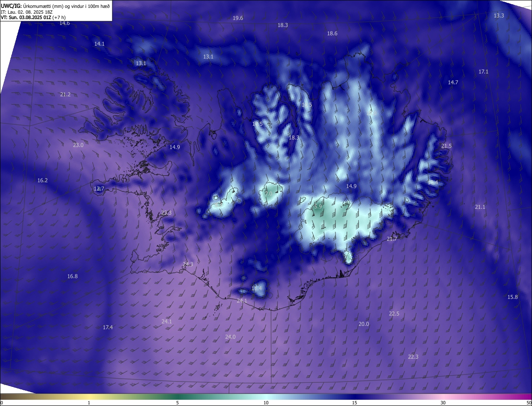Click the 17.1 value label
The height and width of the screenshot is (406, 532).
[x=483, y=72]
